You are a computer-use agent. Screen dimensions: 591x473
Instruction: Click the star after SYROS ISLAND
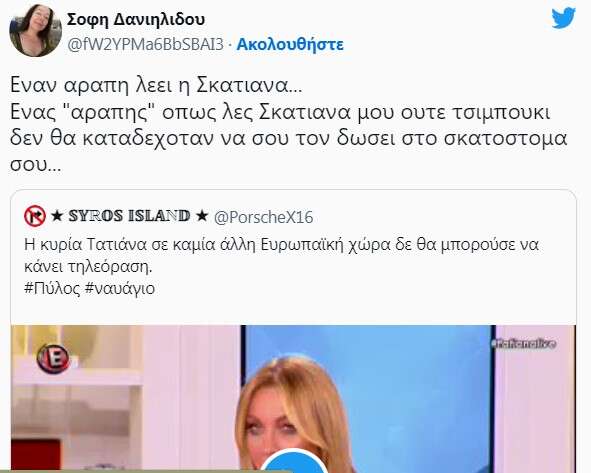pyautogui.click(x=202, y=216)
